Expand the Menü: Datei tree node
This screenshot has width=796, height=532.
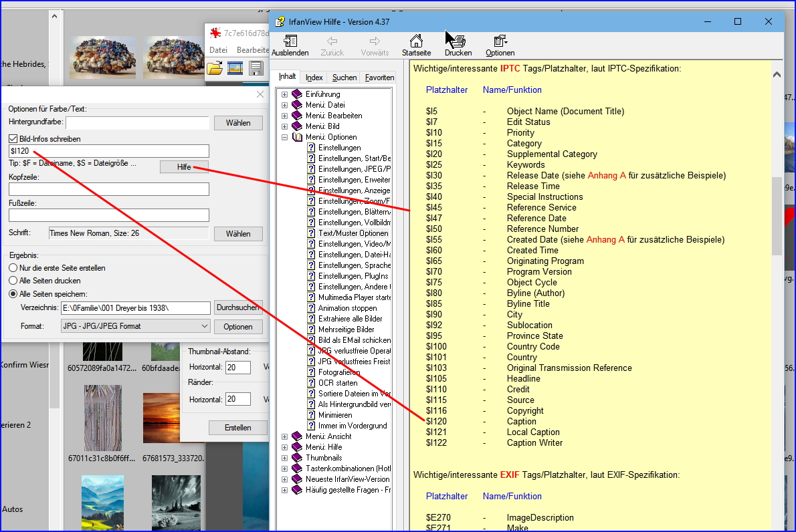click(x=284, y=105)
